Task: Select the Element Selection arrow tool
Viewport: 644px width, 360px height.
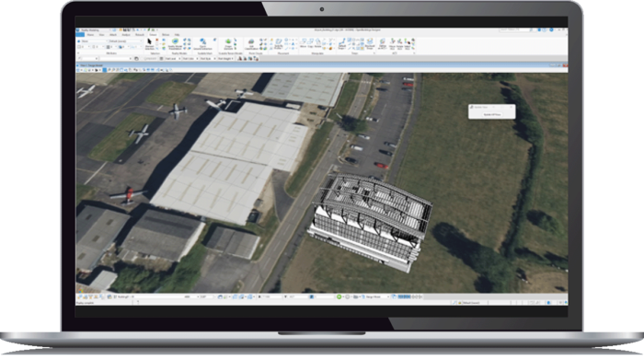Action: click(149, 43)
